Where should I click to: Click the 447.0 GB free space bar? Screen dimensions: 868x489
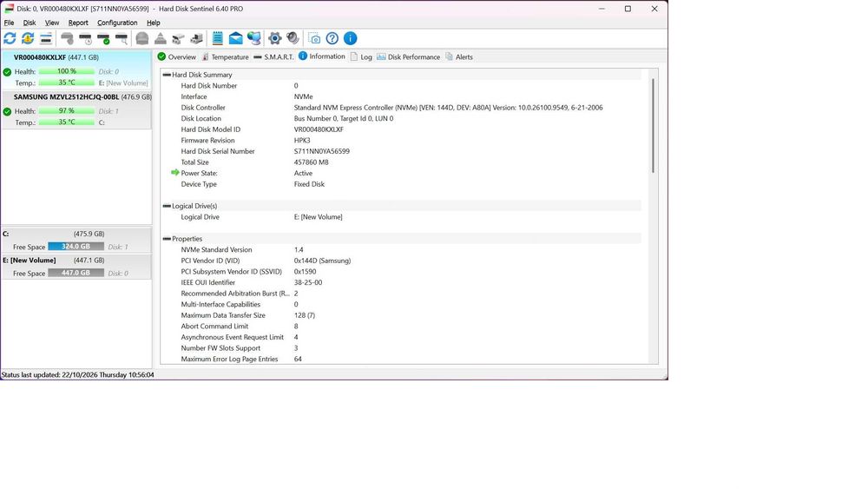pyautogui.click(x=76, y=273)
